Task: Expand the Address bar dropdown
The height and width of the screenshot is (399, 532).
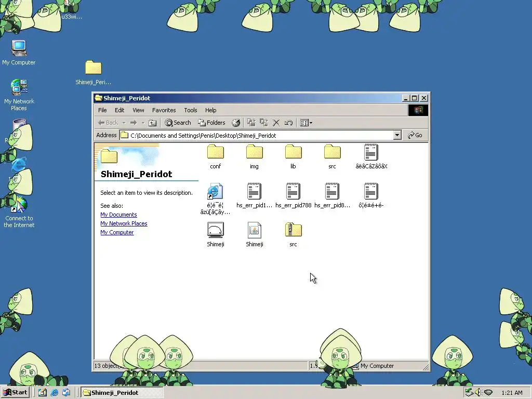Action: coord(397,136)
